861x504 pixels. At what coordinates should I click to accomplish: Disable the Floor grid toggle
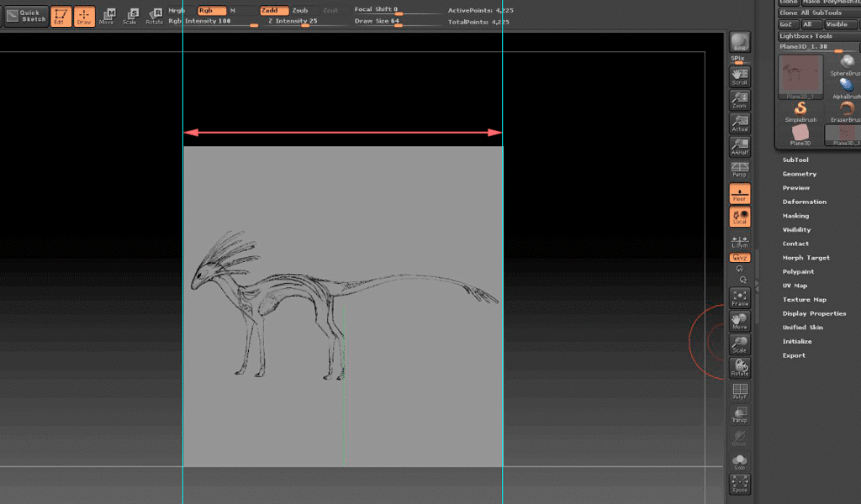739,192
